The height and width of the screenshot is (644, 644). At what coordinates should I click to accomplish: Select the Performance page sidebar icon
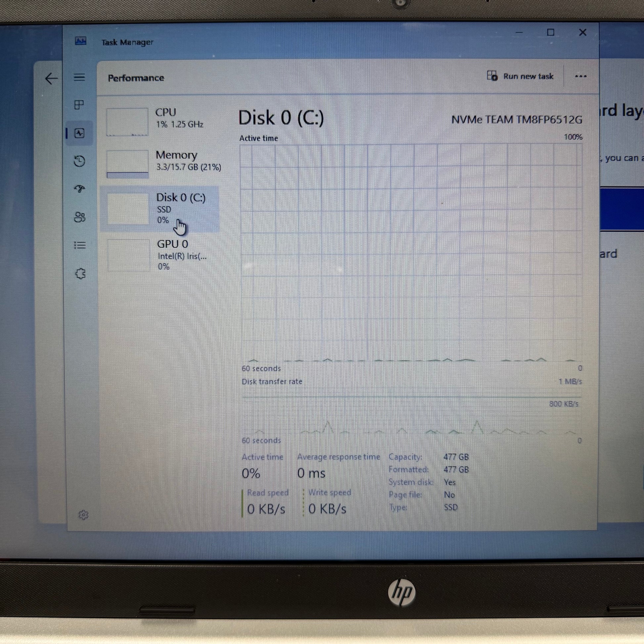point(79,134)
